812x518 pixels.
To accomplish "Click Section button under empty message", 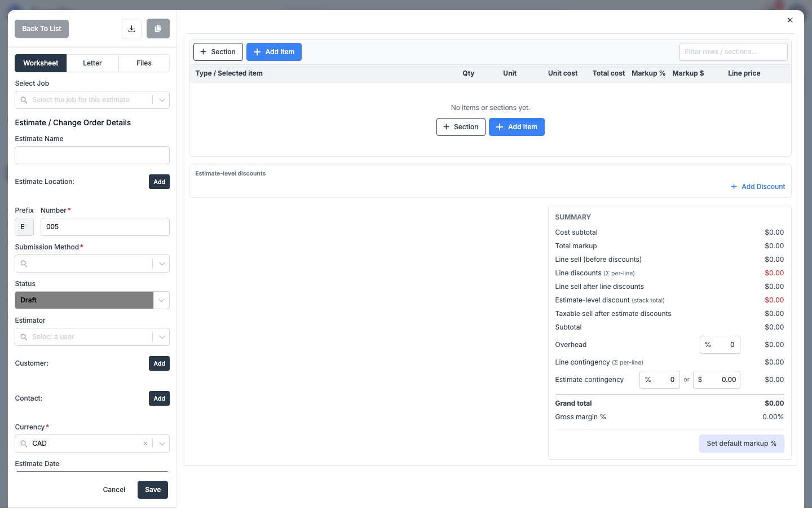I will 461,127.
